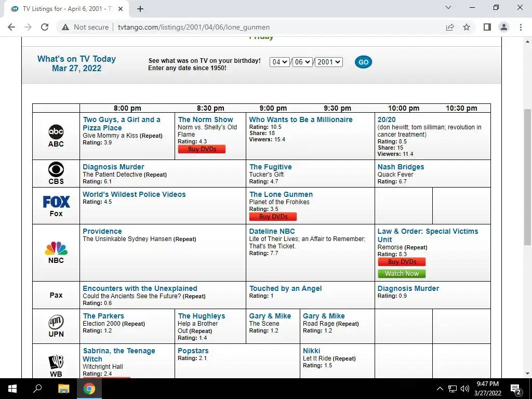
Task: Click the blue GO button
Action: click(363, 62)
